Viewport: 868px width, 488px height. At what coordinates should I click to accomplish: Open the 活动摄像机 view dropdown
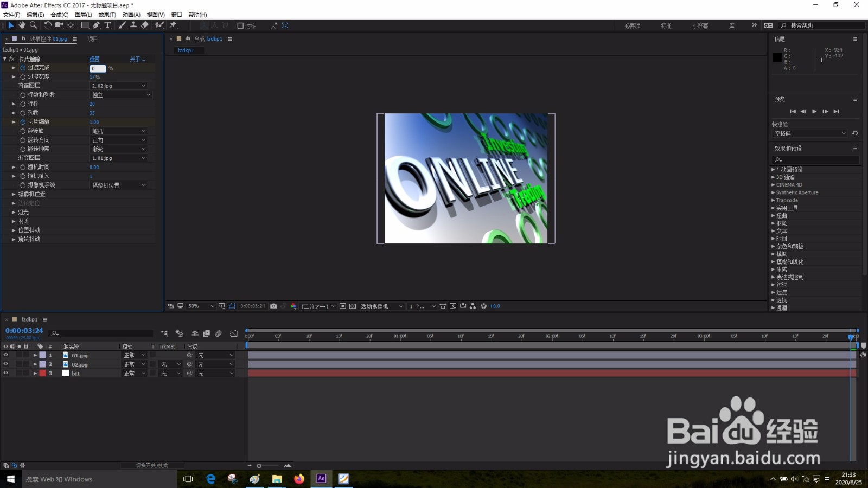click(x=382, y=306)
